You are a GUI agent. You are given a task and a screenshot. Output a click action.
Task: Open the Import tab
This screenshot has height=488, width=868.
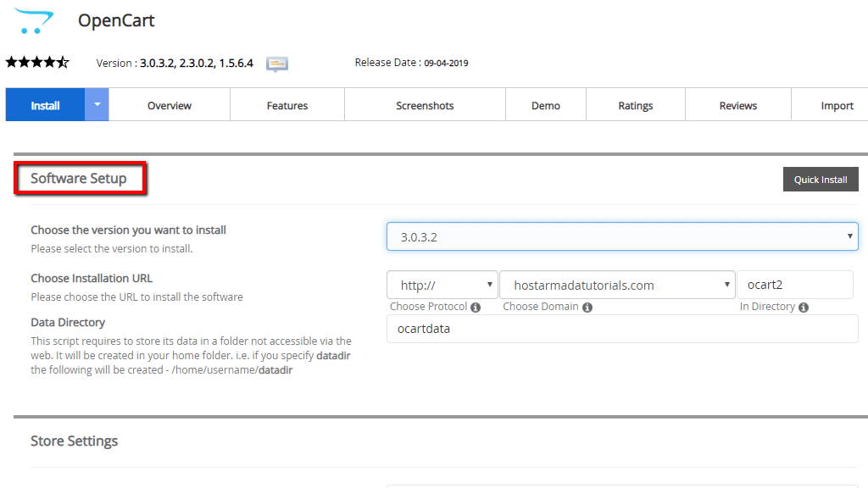(x=837, y=104)
